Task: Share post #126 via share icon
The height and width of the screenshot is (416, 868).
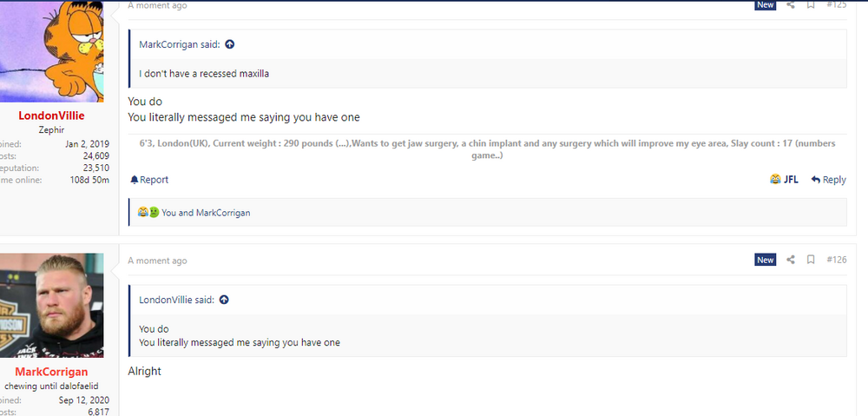Action: 791,260
